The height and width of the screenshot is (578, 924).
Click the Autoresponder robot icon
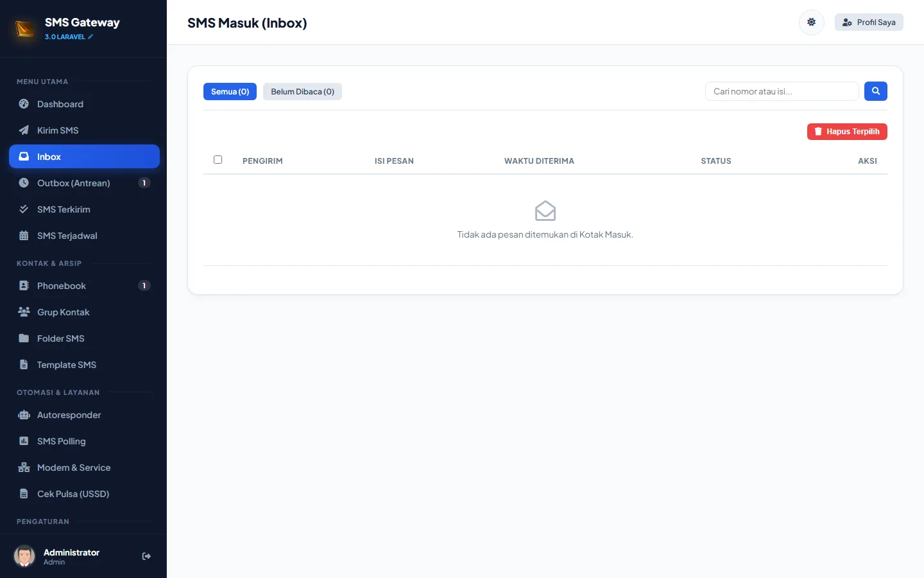24,415
